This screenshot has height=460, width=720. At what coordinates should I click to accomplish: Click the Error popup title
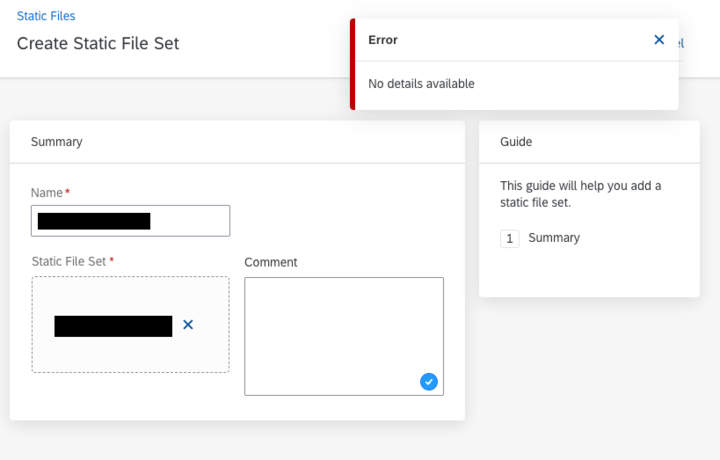(383, 40)
